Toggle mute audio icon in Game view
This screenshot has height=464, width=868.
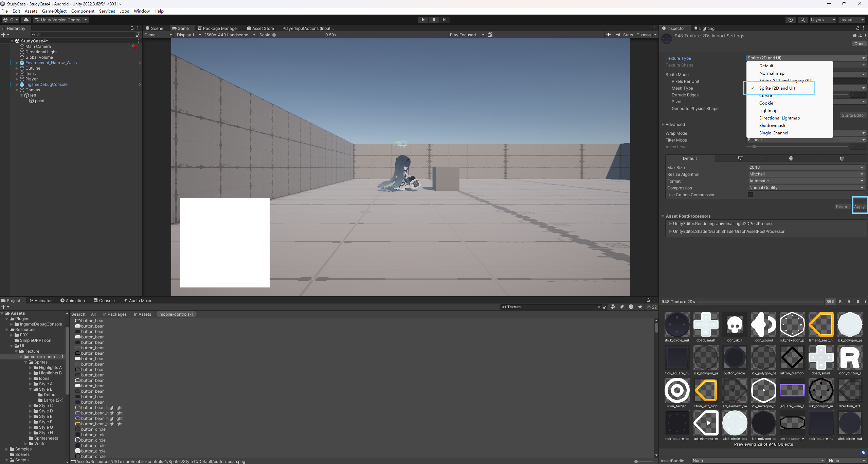(x=608, y=35)
